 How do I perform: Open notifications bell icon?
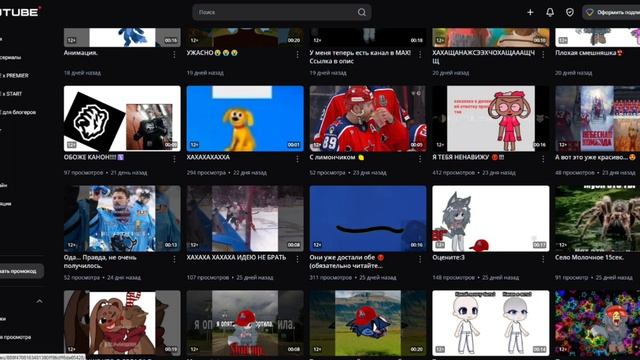tap(550, 12)
